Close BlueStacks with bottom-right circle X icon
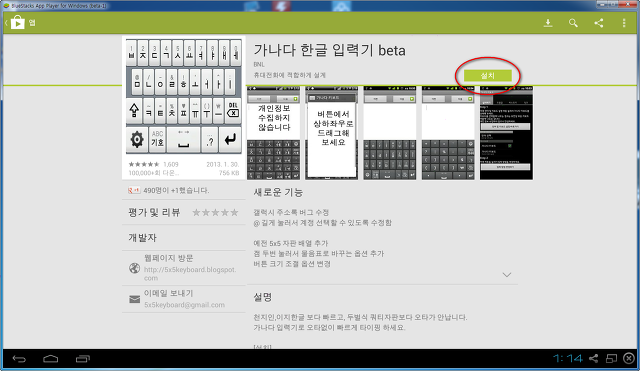Viewport: 640px width, 371px height. pyautogui.click(x=629, y=358)
